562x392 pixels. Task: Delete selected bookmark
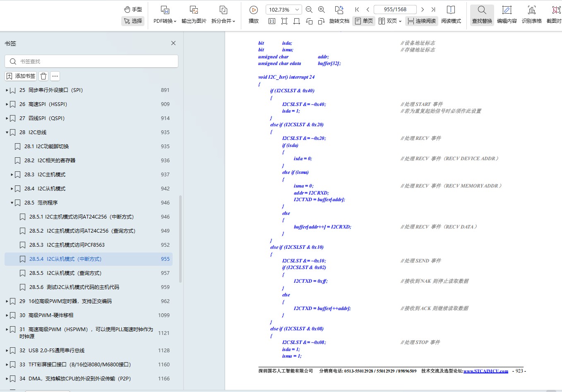click(x=43, y=76)
